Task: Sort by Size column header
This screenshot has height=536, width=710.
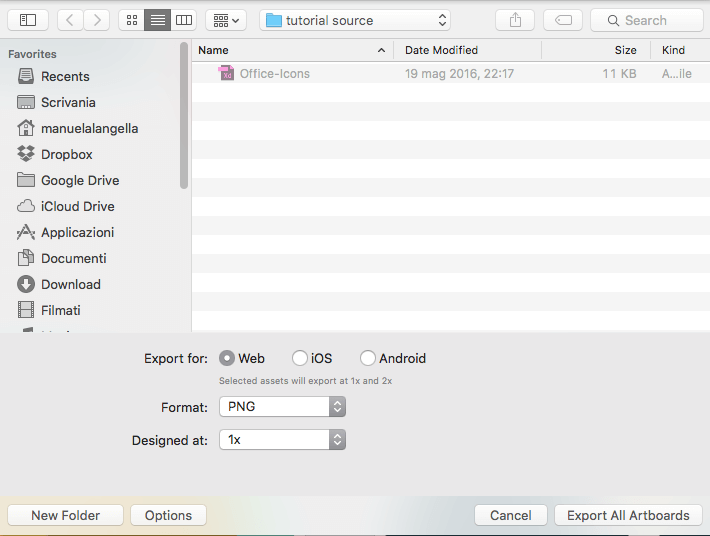Action: 596,50
